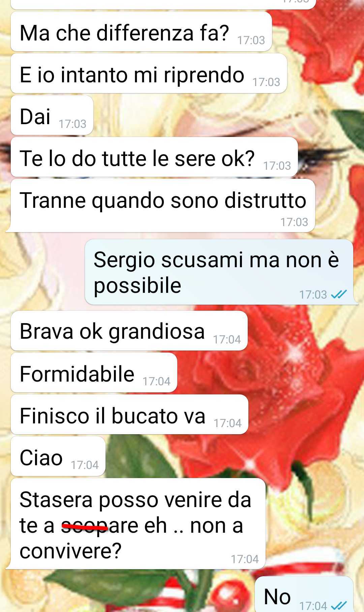
Task: Select the 'Brava ok grandiosa' message
Action: pos(129,331)
